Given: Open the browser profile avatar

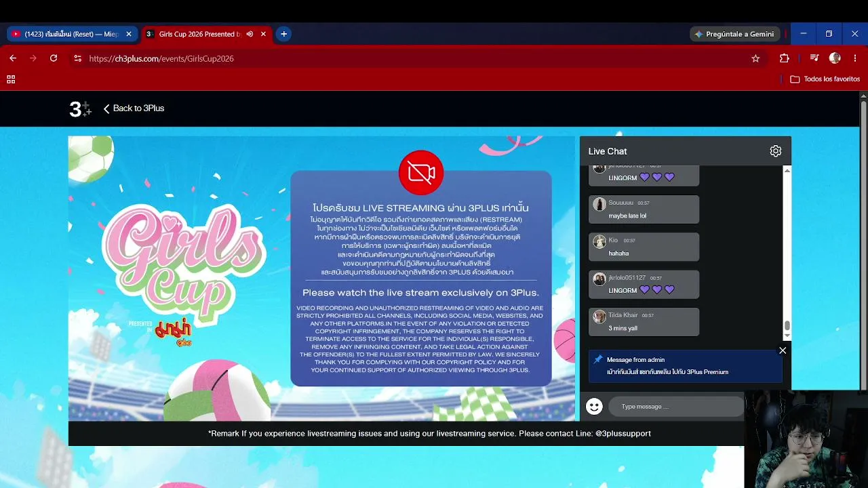Looking at the screenshot, I should (x=835, y=58).
